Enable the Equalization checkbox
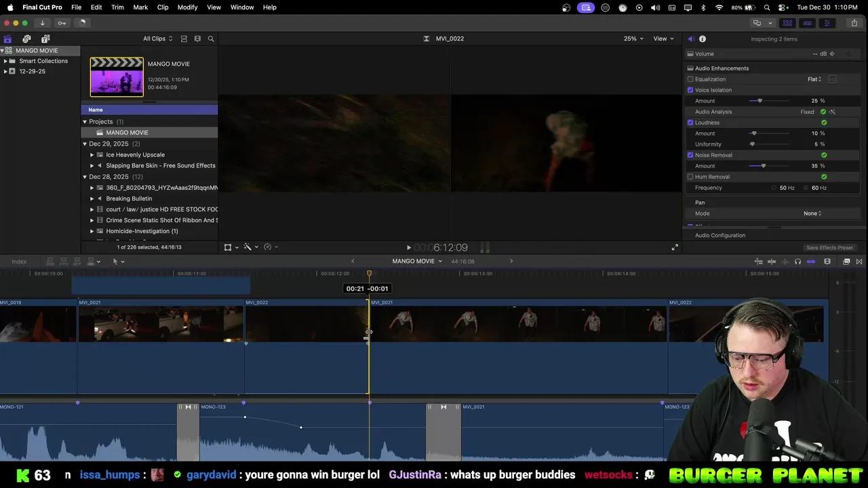Viewport: 868px width, 488px height. pos(690,79)
